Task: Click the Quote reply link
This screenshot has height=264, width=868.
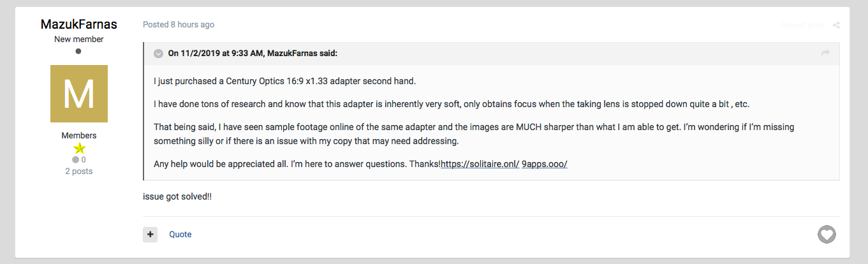Action: (180, 235)
